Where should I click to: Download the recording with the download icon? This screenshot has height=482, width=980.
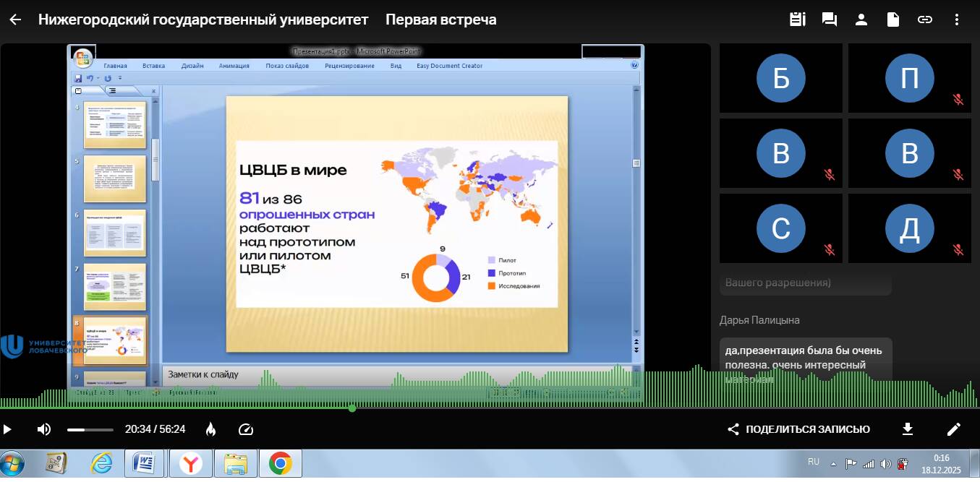click(x=908, y=429)
